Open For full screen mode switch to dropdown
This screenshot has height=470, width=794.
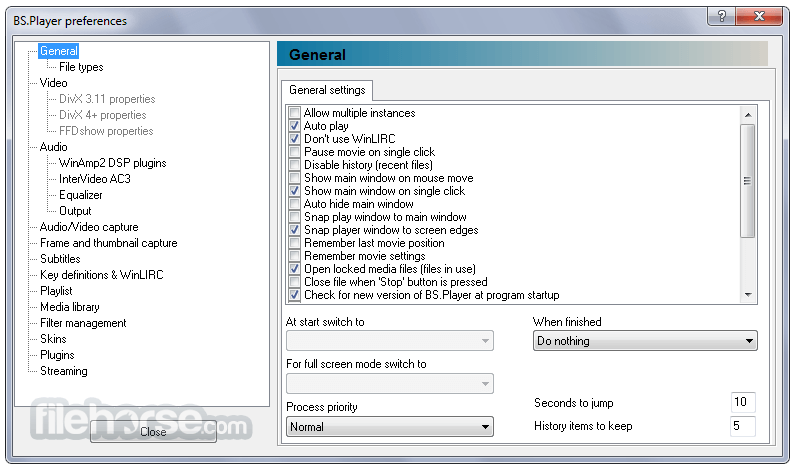389,384
